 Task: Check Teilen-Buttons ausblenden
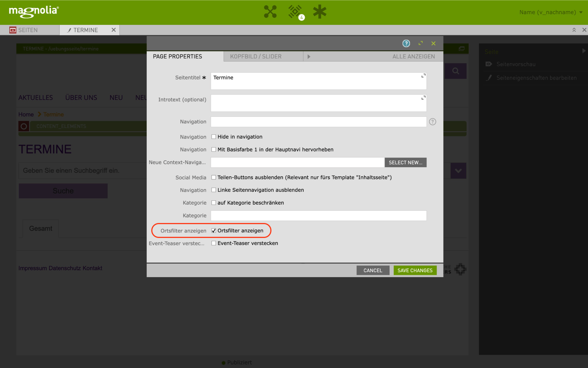coord(214,177)
